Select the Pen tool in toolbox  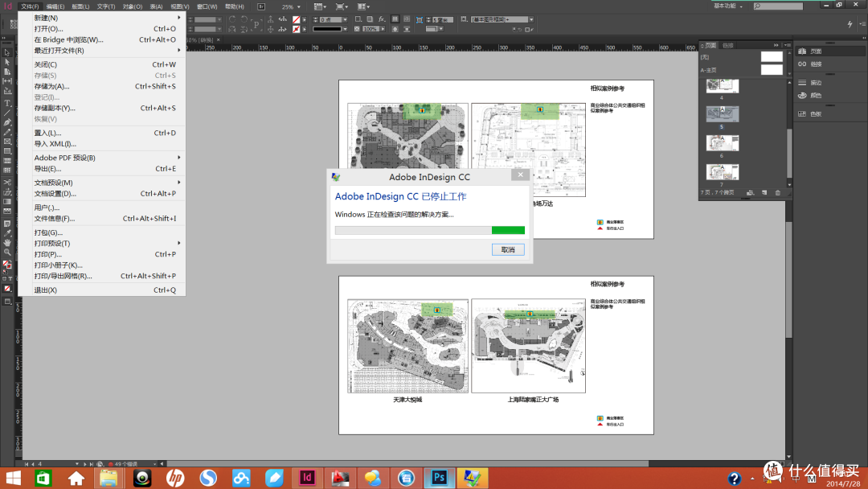pos(7,122)
